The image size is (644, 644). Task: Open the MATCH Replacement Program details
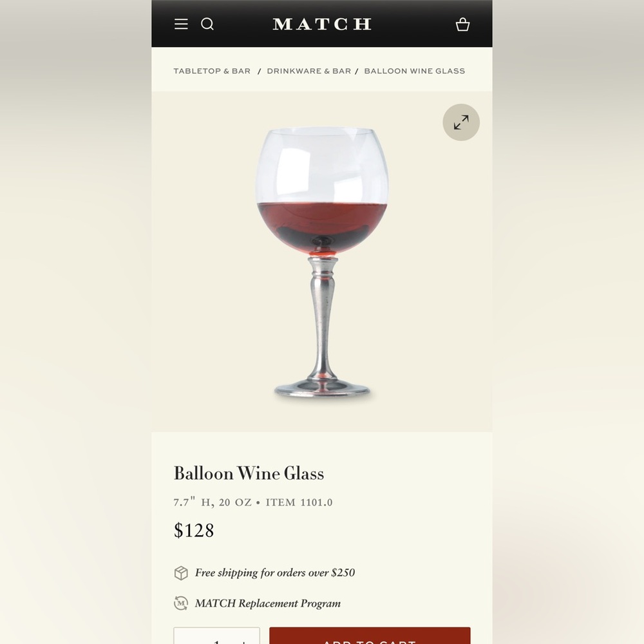coord(268,603)
